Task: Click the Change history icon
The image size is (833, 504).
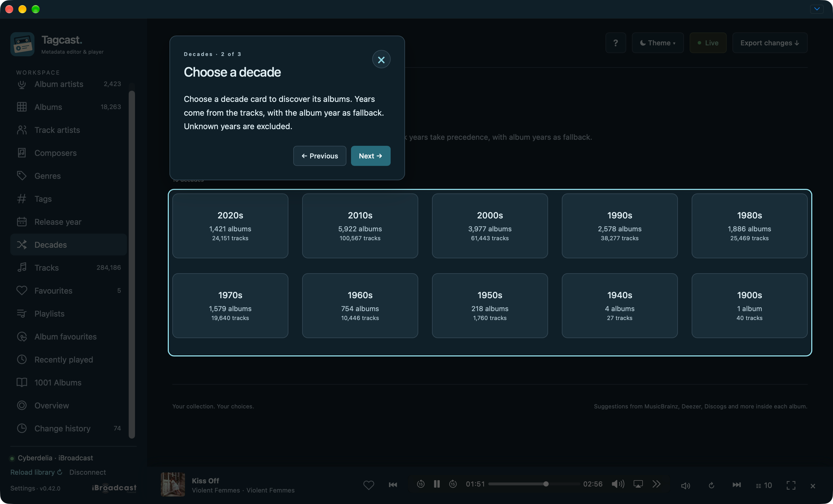Action: click(x=22, y=428)
